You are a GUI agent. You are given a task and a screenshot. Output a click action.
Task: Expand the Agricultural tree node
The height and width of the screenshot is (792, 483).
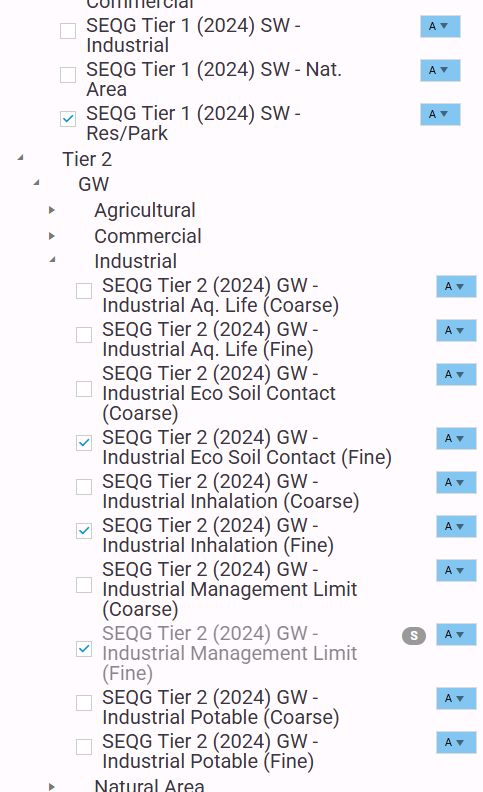click(x=52, y=210)
